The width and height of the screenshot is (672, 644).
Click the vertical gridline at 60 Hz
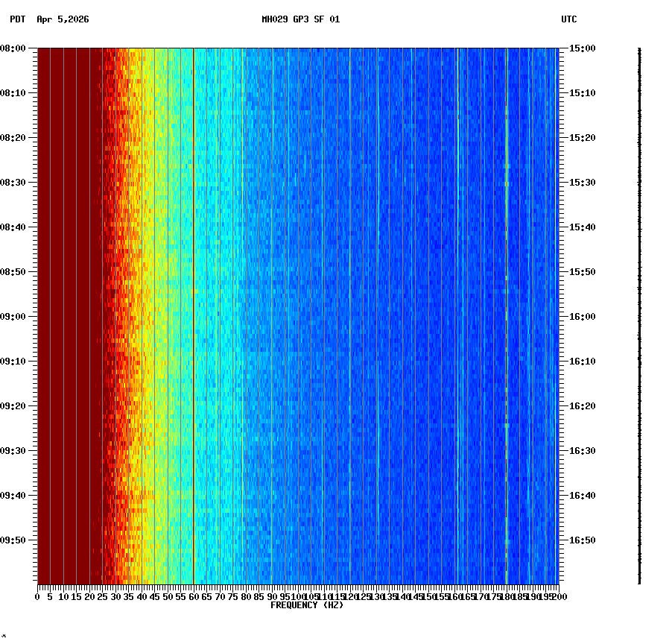click(x=194, y=298)
